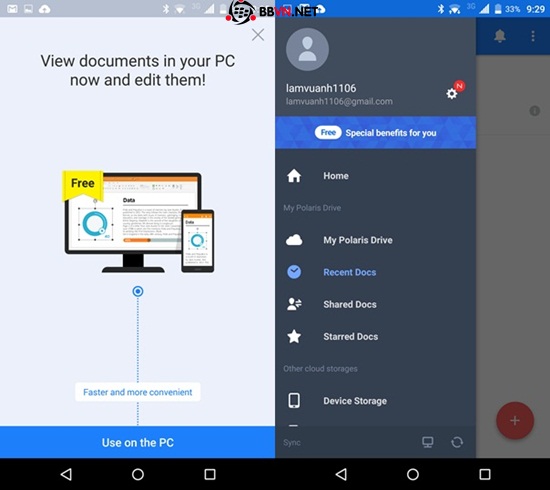Open account settings gear icon
Viewport: 550px width, 490px height.
point(452,93)
